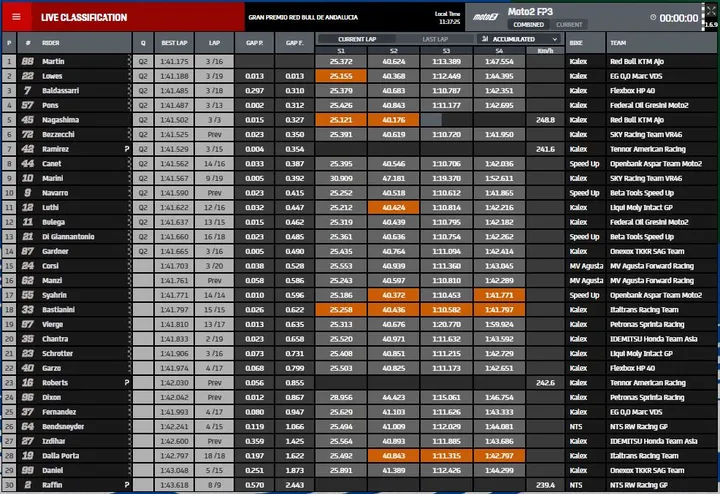This screenshot has height=494, width=720.
Task: Click Bastianini orange S3 time 1:10.582
Action: tap(446, 309)
